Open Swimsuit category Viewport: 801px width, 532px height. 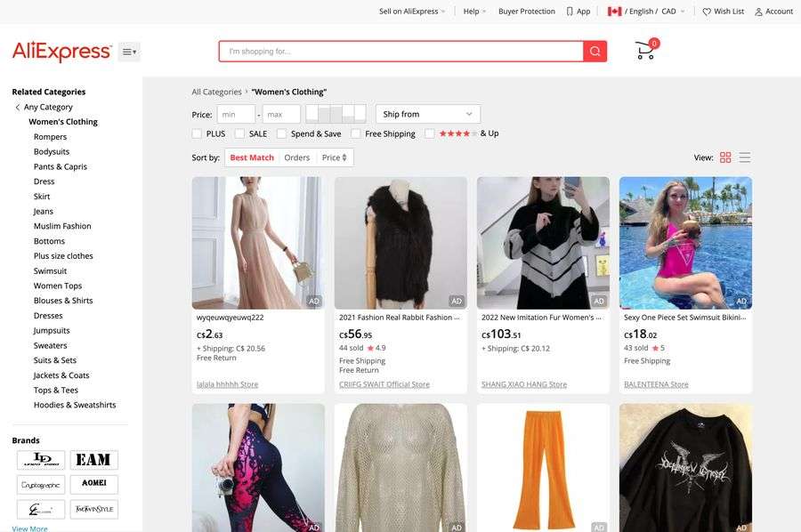[50, 271]
